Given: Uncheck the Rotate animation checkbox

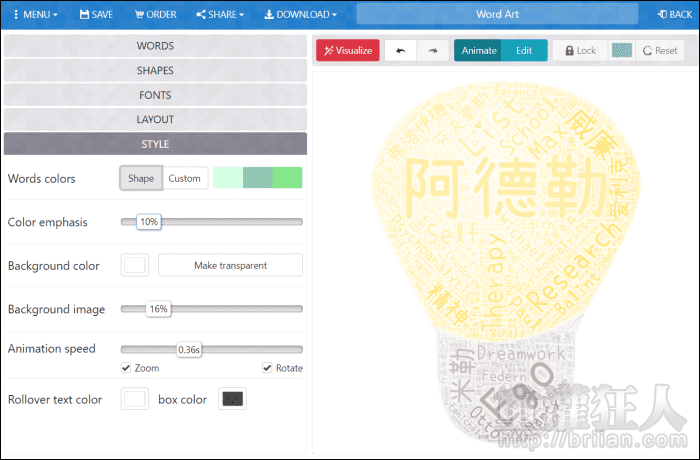Looking at the screenshot, I should 267,368.
